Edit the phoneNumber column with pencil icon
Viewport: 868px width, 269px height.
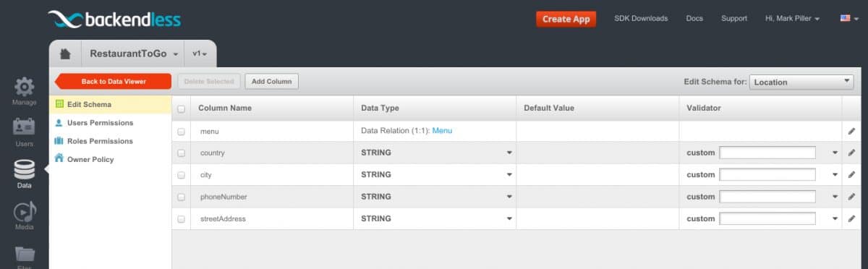point(851,197)
